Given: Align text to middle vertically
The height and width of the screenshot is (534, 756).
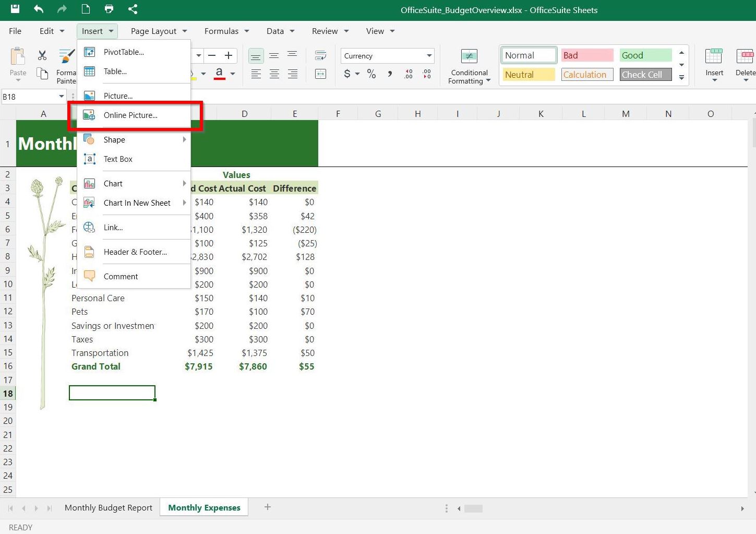Looking at the screenshot, I should tap(274, 55).
